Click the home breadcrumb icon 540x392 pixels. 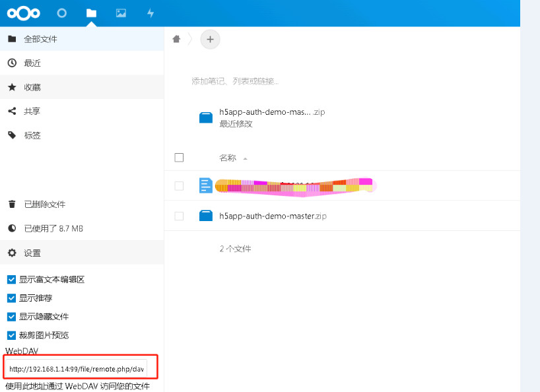[176, 39]
